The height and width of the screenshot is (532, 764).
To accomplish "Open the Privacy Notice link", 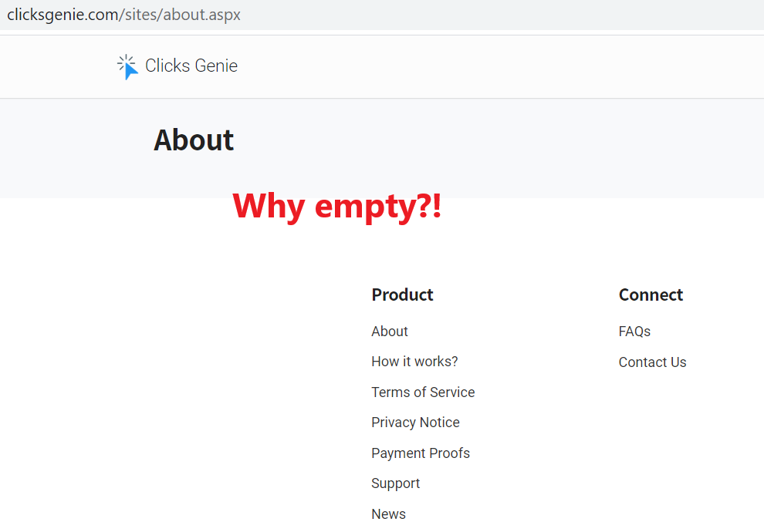I will (416, 423).
